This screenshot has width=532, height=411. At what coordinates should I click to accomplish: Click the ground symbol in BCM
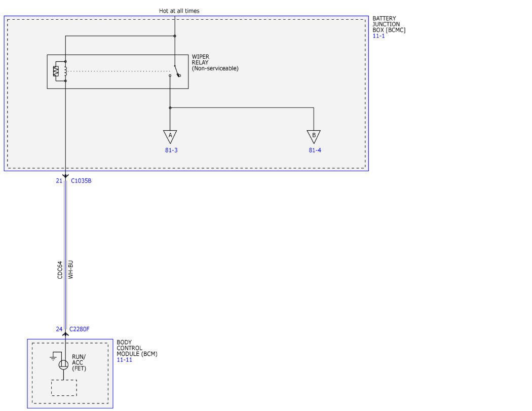pos(53,357)
